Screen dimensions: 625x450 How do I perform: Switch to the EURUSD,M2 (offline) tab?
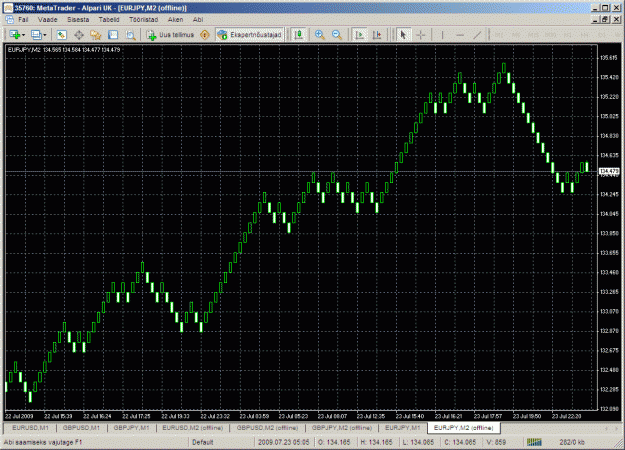tap(193, 428)
